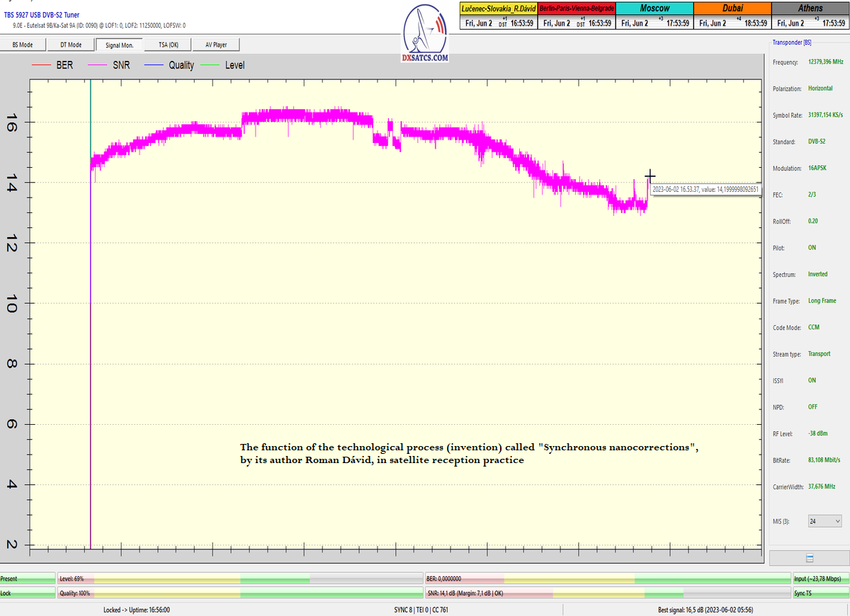Image resolution: width=850 pixels, height=616 pixels.
Task: Click the blue vertical start marker line
Action: [x=91, y=319]
